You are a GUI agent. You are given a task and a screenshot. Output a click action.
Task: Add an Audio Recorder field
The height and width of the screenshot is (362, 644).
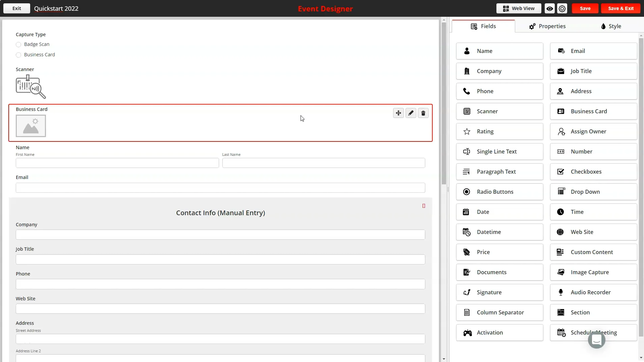coord(593,292)
